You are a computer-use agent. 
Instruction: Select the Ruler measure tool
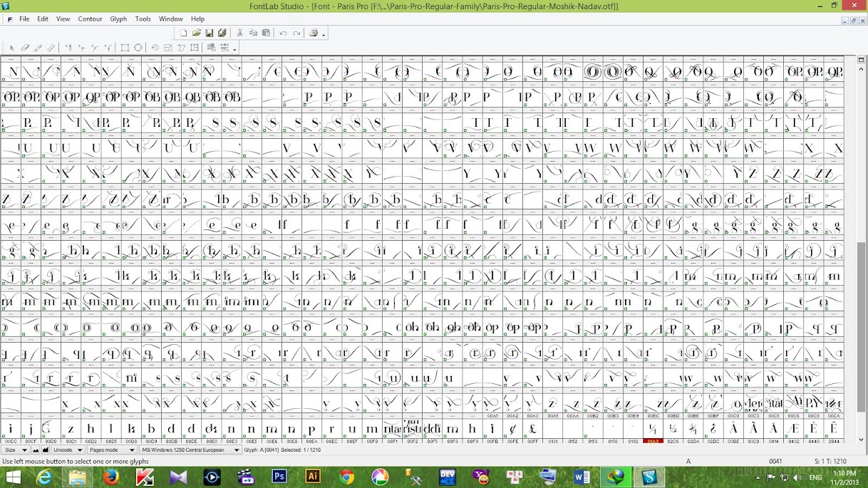[x=51, y=48]
